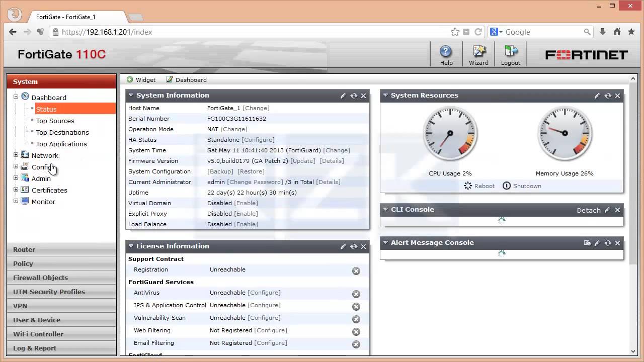This screenshot has width=644, height=362.
Task: Refresh the System Resources widget
Action: 608,96
